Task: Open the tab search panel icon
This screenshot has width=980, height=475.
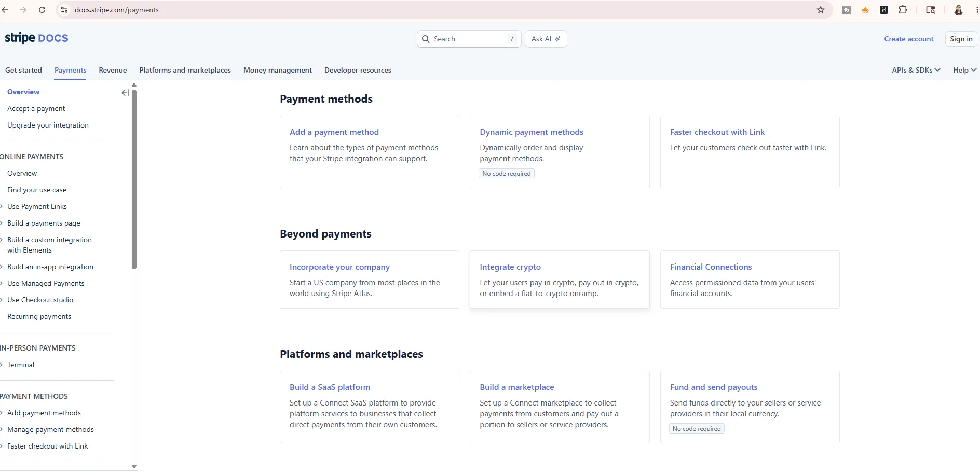Action: [x=931, y=10]
